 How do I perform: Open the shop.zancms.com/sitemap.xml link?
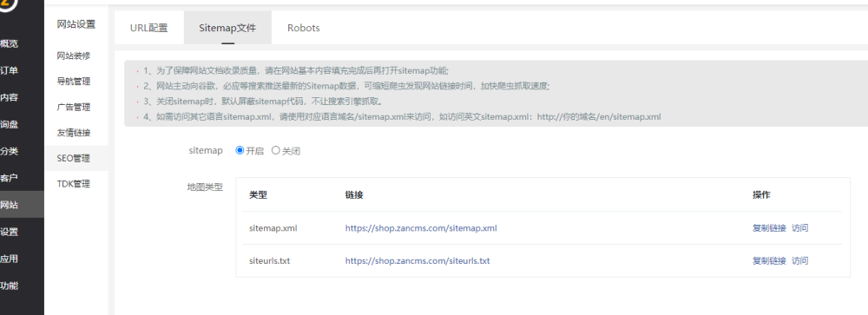point(421,227)
